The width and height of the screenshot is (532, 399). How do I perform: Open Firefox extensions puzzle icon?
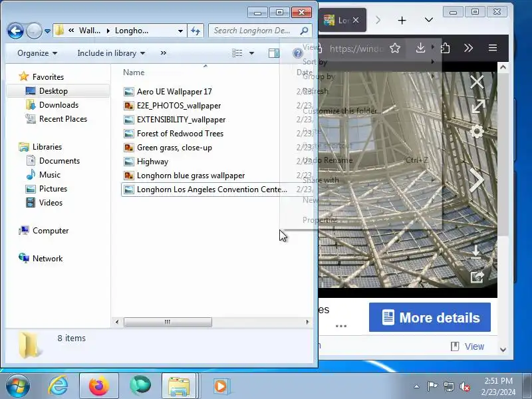coord(445,48)
